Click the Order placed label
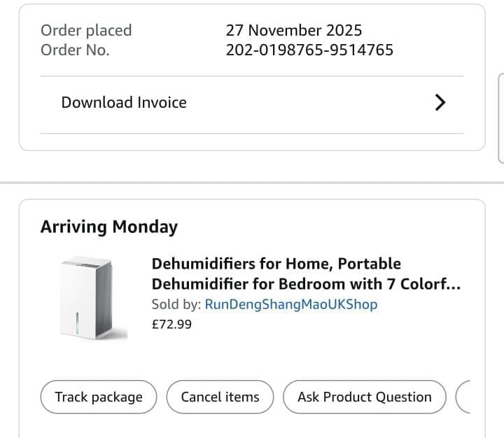The height and width of the screenshot is (438, 504). pyautogui.click(x=86, y=30)
